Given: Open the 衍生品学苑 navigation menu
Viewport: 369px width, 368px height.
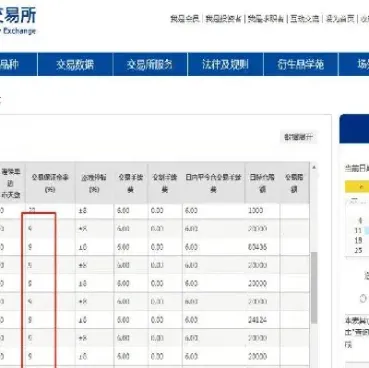Looking at the screenshot, I should [x=301, y=64].
